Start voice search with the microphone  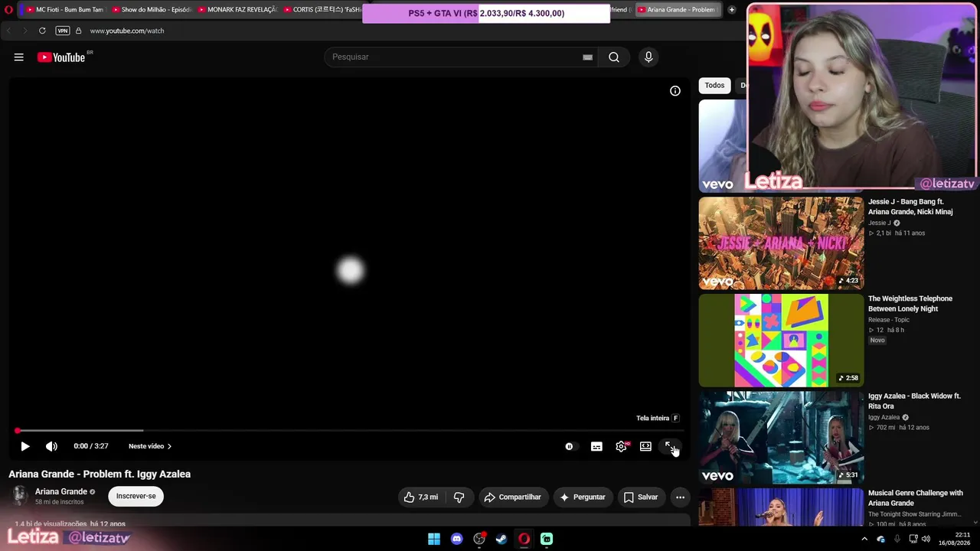coord(648,57)
